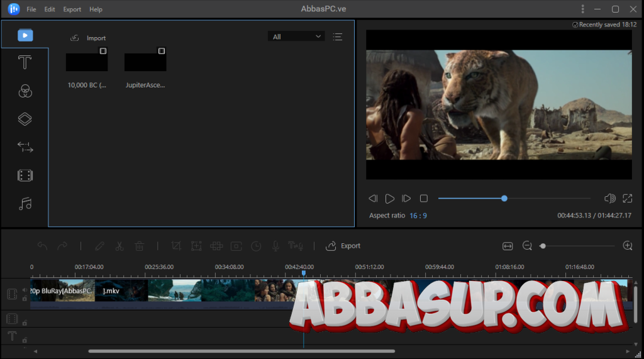Fit timeline to window width
Screen dimensions: 644x359
pos(508,246)
